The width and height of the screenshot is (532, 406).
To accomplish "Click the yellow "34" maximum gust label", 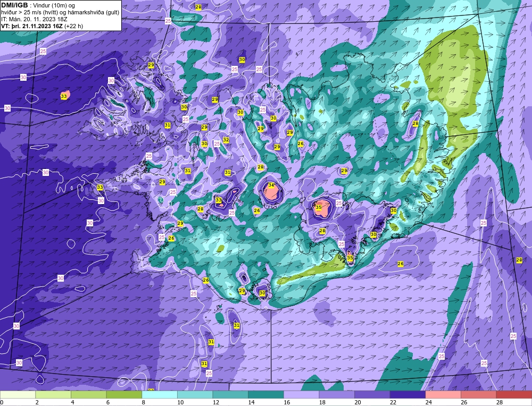I will tap(271, 185).
